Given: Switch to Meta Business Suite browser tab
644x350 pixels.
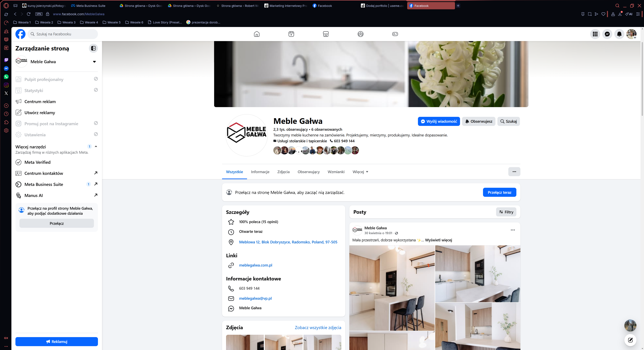Looking at the screenshot, I should (91, 6).
